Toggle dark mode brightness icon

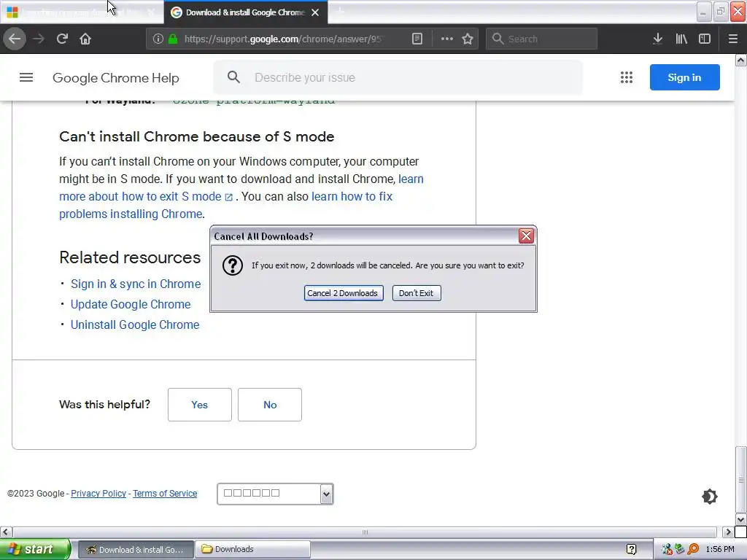709,496
